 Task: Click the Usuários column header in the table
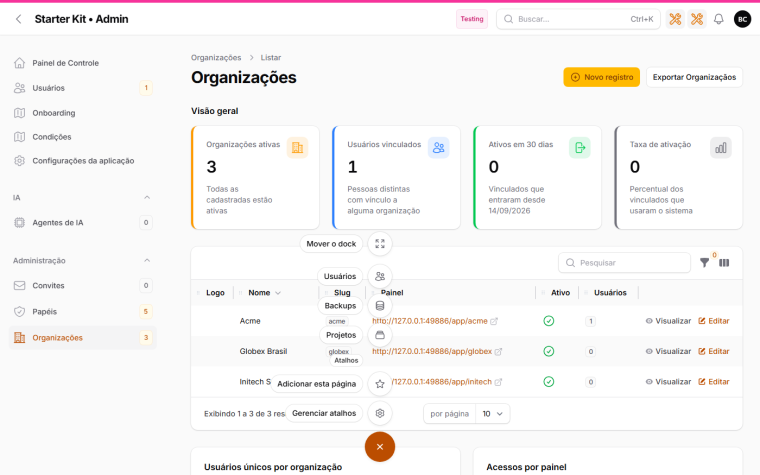610,293
